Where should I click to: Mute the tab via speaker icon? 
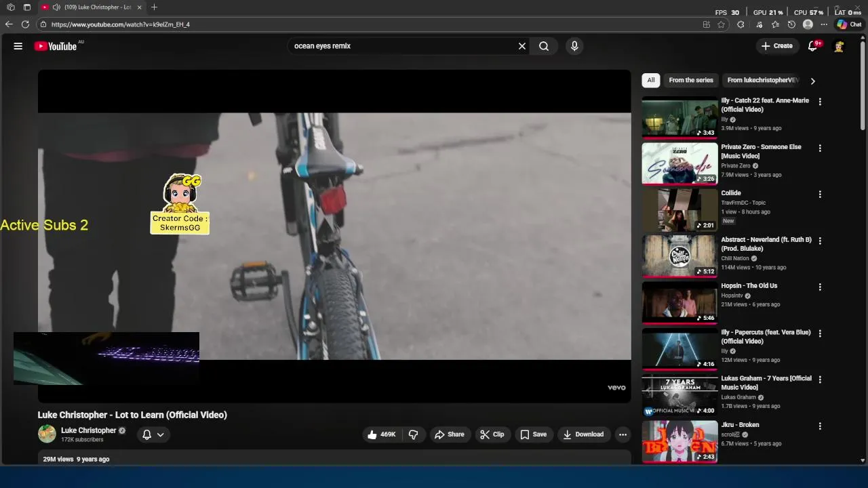[x=56, y=7]
